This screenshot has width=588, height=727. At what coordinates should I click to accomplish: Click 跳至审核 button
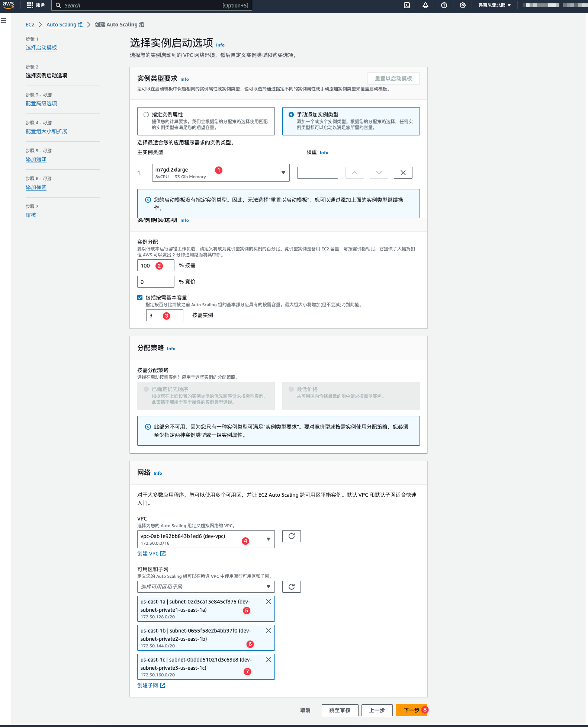point(340,710)
